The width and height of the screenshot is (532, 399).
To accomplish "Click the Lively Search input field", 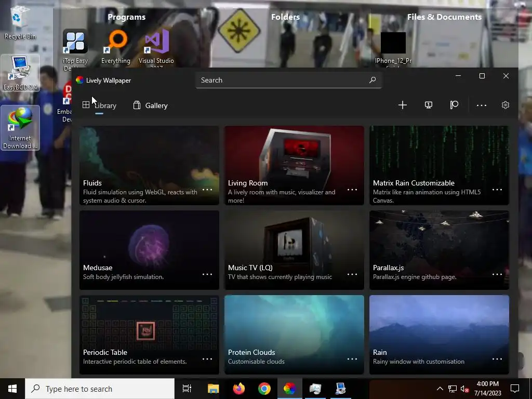I will (x=289, y=80).
